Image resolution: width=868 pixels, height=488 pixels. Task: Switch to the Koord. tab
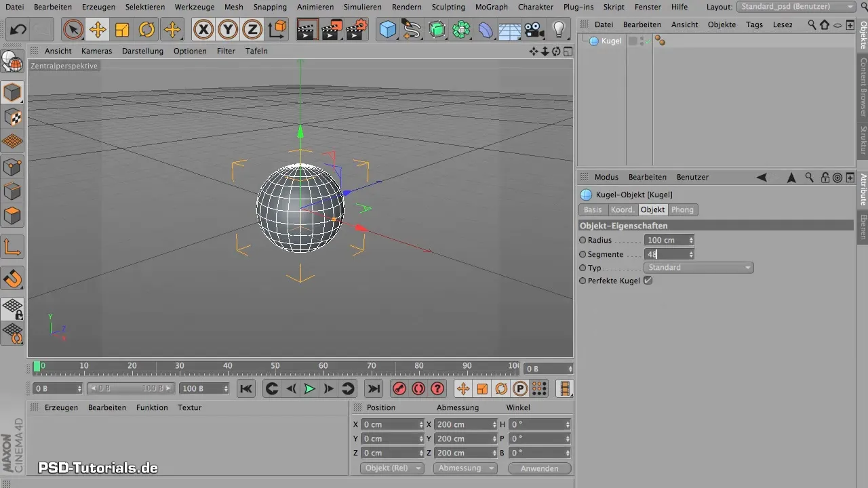pyautogui.click(x=623, y=210)
